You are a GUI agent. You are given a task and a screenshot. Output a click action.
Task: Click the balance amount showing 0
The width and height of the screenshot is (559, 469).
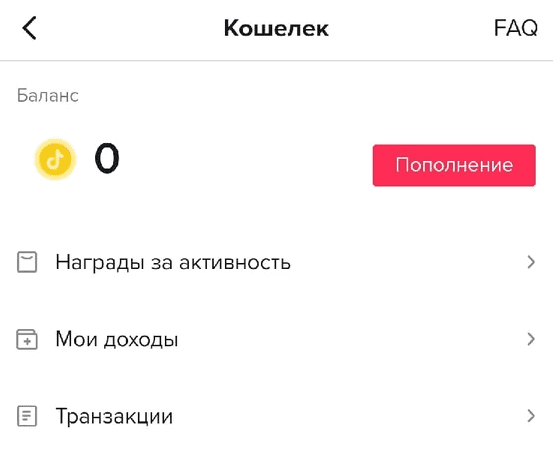(107, 158)
